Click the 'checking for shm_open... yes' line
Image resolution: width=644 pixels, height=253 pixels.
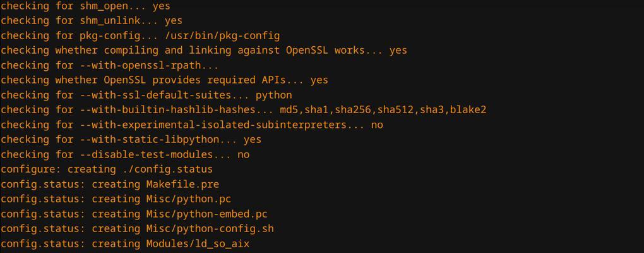click(85, 6)
